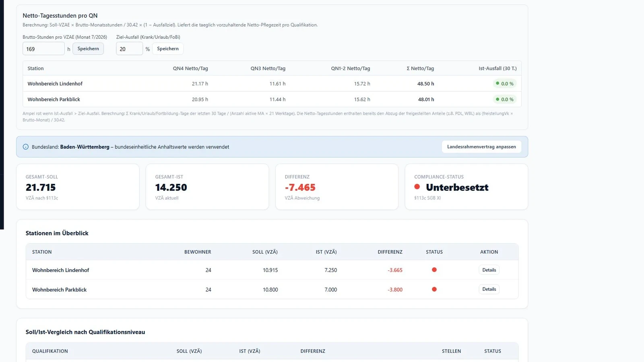Open Details for Wohnbereich Lindenhof

click(x=489, y=270)
